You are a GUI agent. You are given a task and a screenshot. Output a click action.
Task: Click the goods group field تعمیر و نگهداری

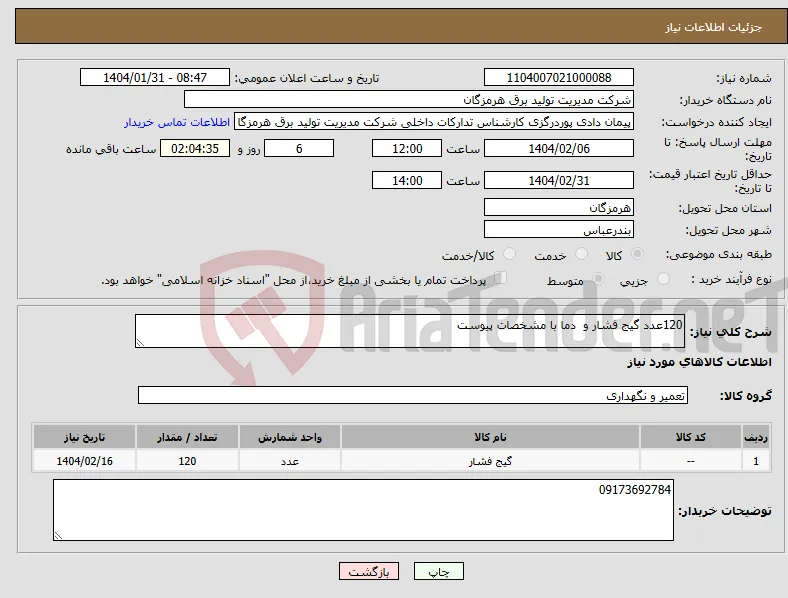click(x=413, y=395)
